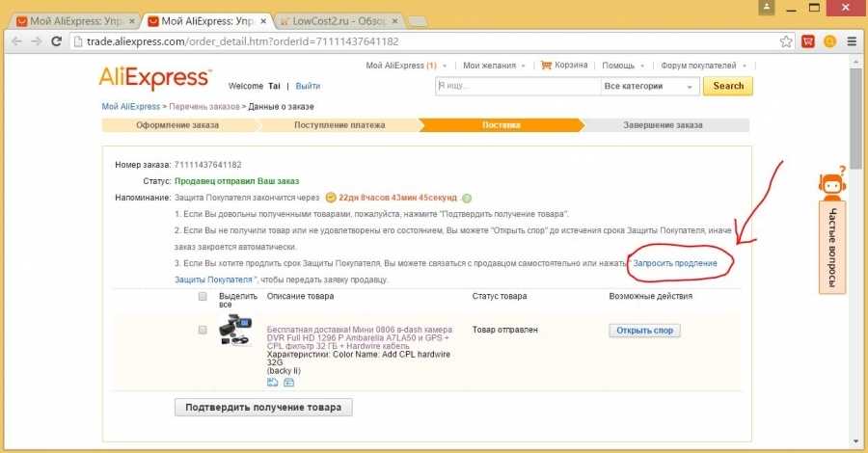This screenshot has width=868, height=453.
Task: Switch to first Мой AliExpress browser tab
Action: click(75, 19)
